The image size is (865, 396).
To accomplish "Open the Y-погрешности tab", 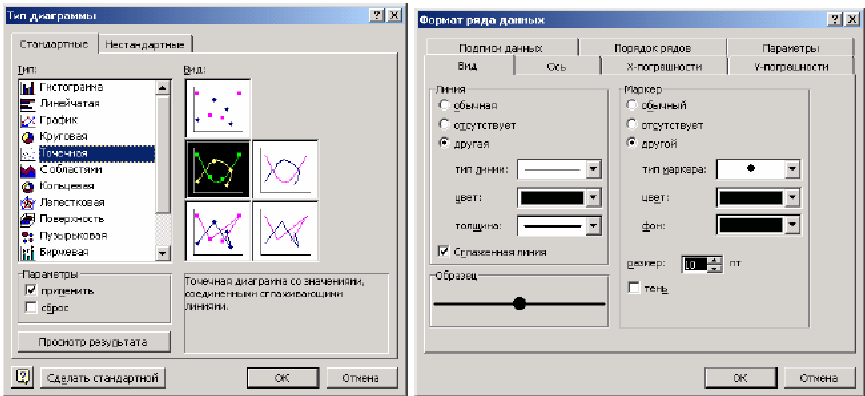I will [791, 67].
